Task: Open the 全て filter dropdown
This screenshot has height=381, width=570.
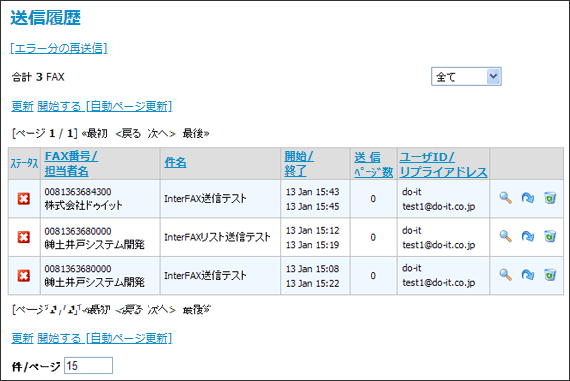Action: (x=466, y=76)
